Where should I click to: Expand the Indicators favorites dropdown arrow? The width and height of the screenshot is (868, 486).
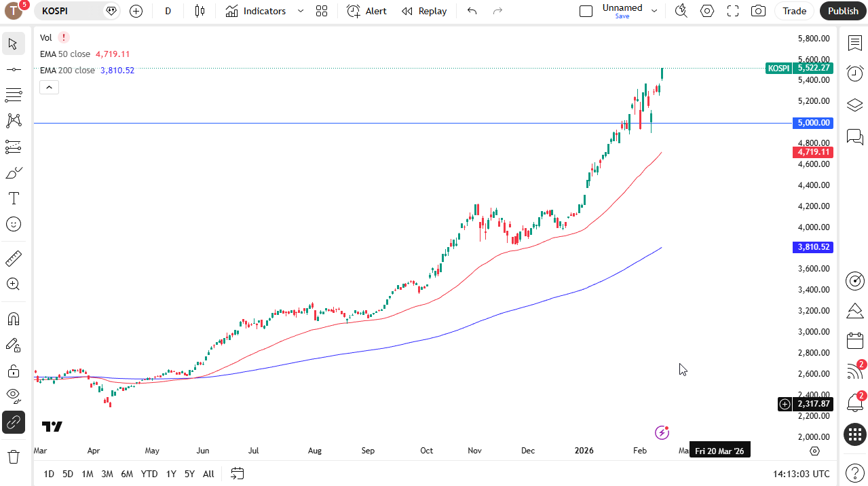click(301, 11)
